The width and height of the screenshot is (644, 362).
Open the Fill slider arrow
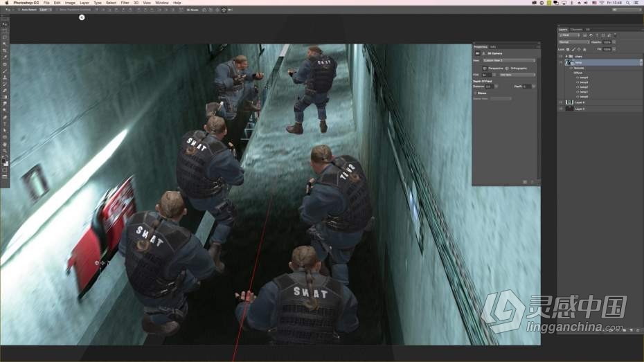(x=614, y=49)
